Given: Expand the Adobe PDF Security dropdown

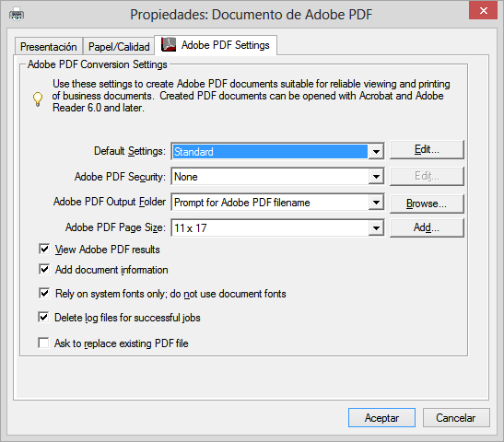Looking at the screenshot, I should point(376,177).
